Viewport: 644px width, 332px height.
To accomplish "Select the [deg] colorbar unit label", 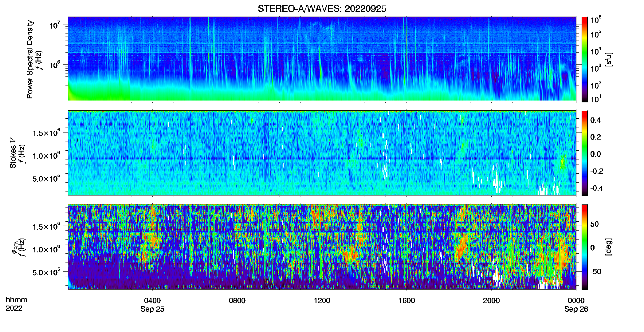I will 609,247.
